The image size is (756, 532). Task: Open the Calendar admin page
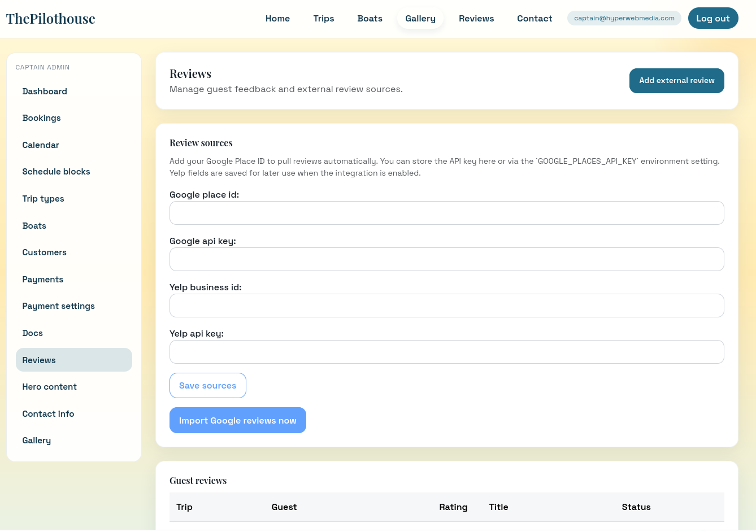(40, 145)
